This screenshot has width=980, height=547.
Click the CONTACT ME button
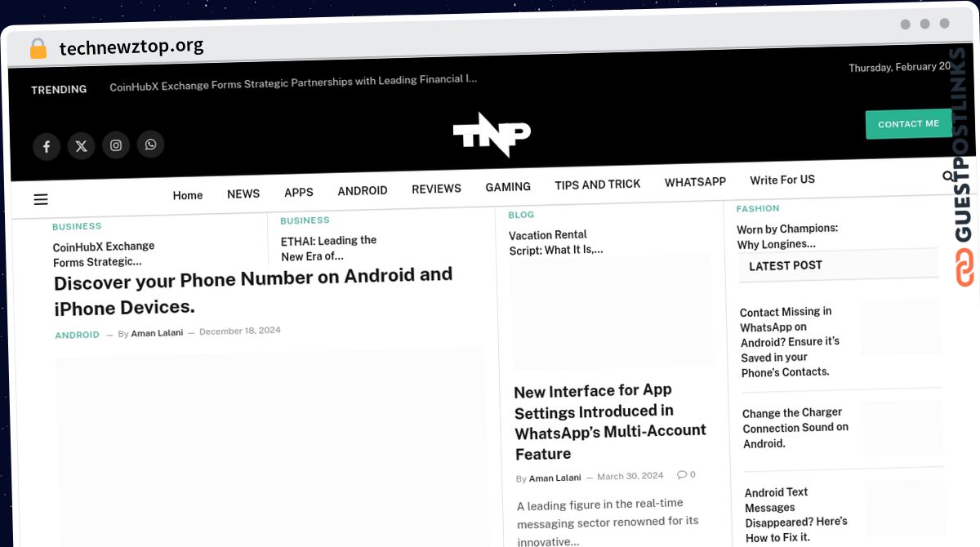coord(908,124)
